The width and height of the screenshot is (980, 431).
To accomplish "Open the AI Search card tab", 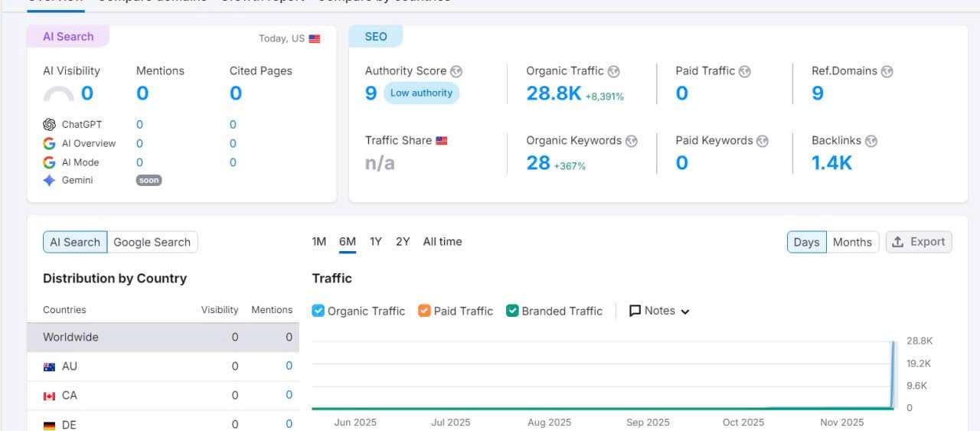I will tap(68, 37).
